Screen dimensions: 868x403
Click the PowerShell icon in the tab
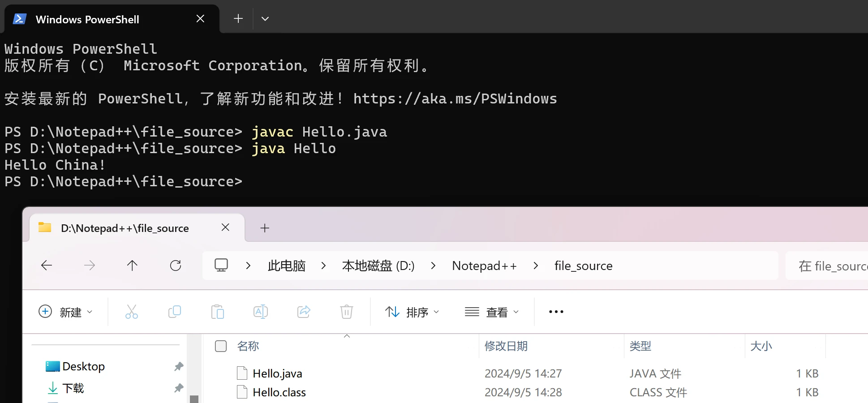click(x=20, y=19)
